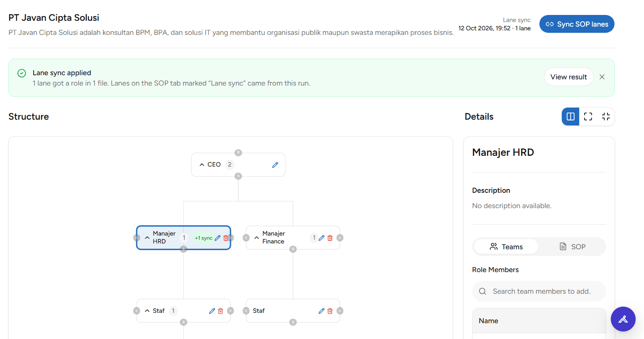644x339 pixels.
Task: Edit the Staf node under Manajer Finance
Action: coord(321,311)
